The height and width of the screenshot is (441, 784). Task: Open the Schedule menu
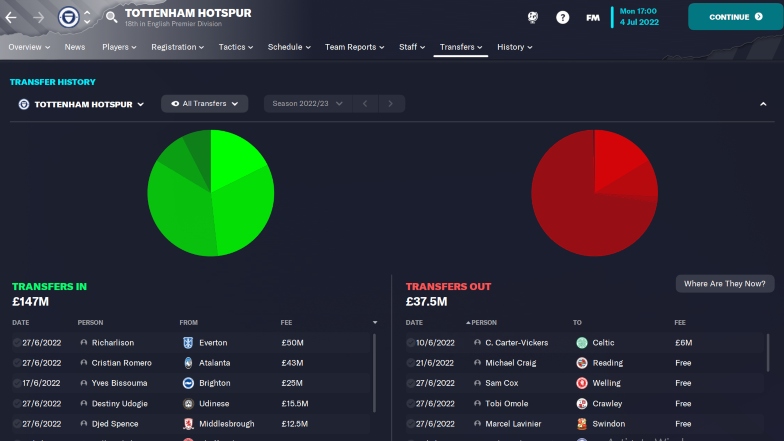(289, 47)
